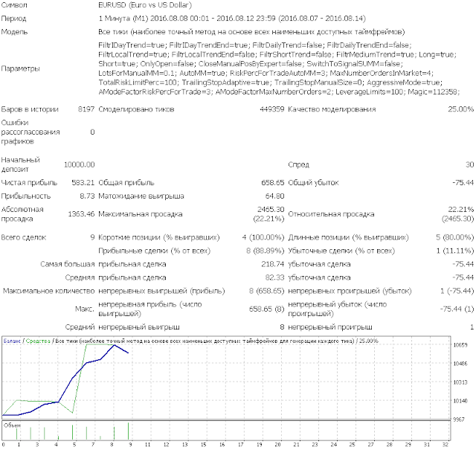Screen dimensions: 476x450
Task: Click the 'Длинные позиции (% выигравших)' label
Action: pos(349,237)
